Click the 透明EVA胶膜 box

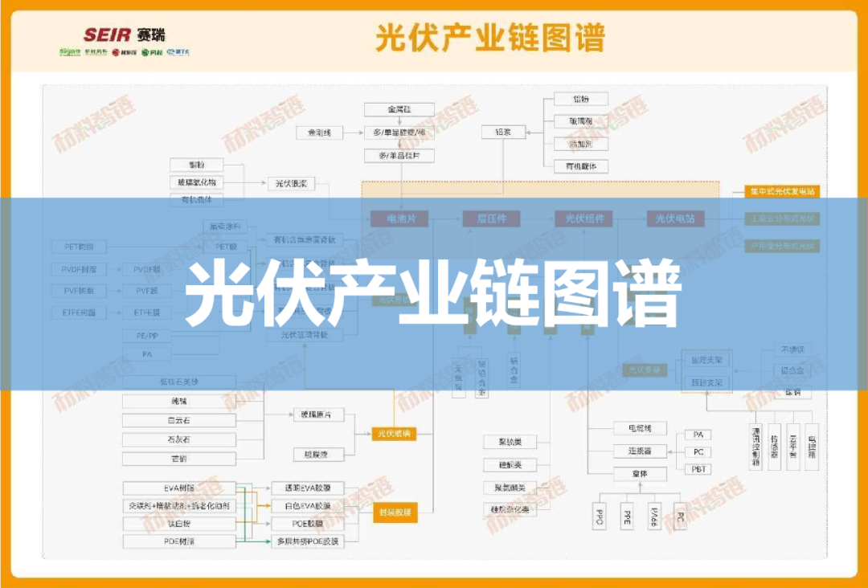coord(307,488)
